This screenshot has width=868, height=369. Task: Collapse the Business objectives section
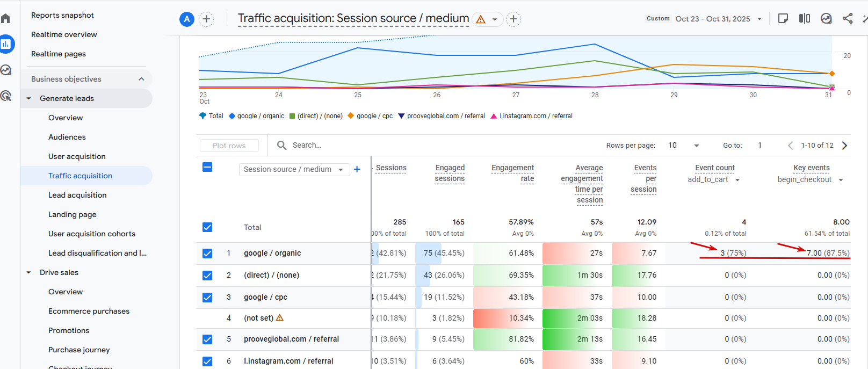click(141, 79)
